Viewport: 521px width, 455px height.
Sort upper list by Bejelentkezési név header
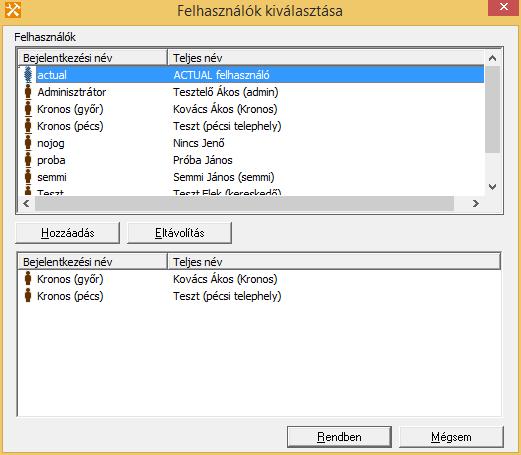tap(92, 58)
